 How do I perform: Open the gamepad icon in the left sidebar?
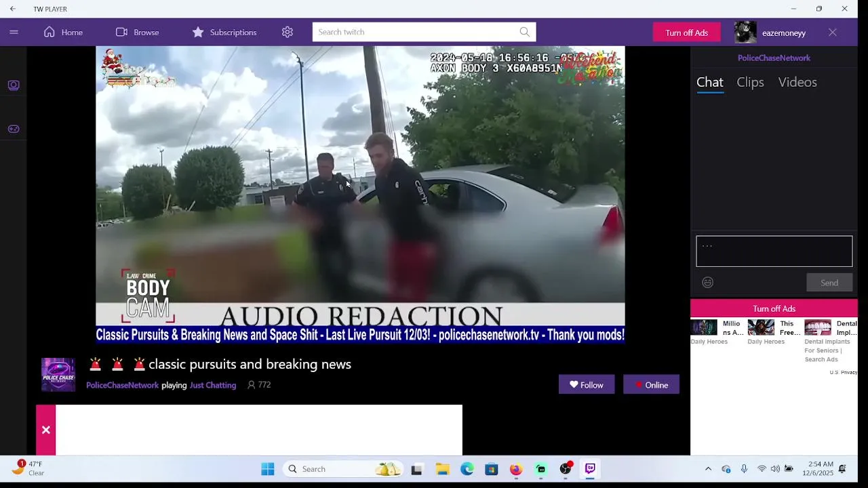[x=14, y=129]
